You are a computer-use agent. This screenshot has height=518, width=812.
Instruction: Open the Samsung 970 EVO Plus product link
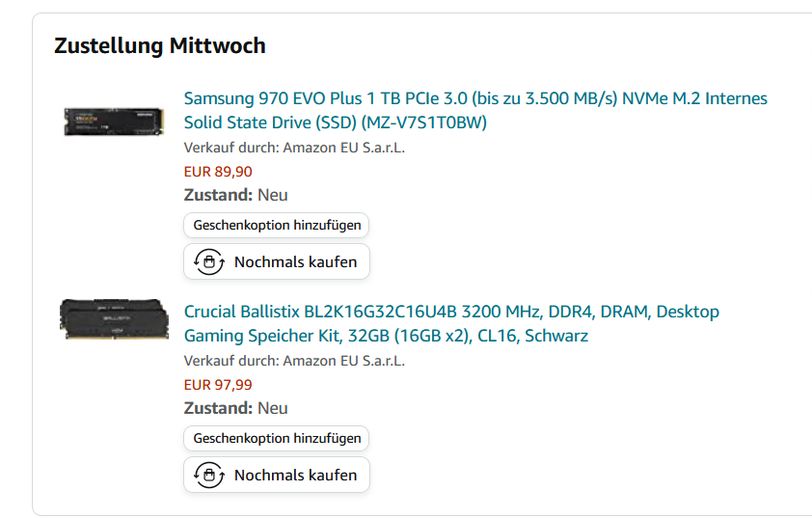[475, 110]
